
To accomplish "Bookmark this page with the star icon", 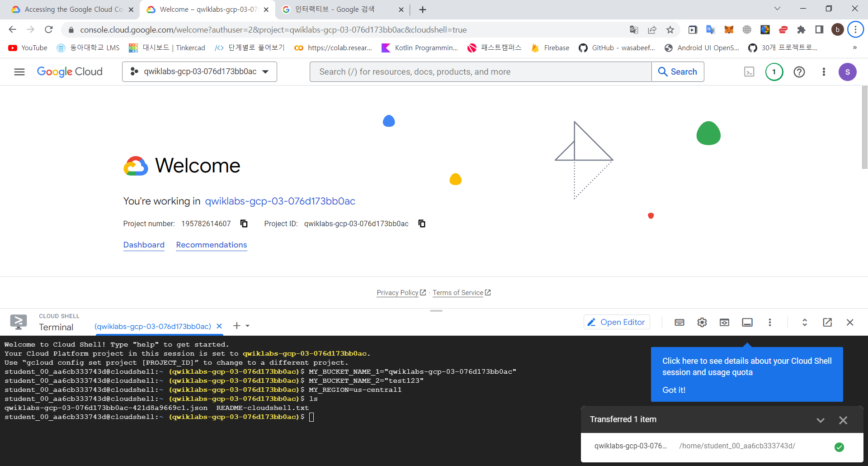I will pos(670,30).
